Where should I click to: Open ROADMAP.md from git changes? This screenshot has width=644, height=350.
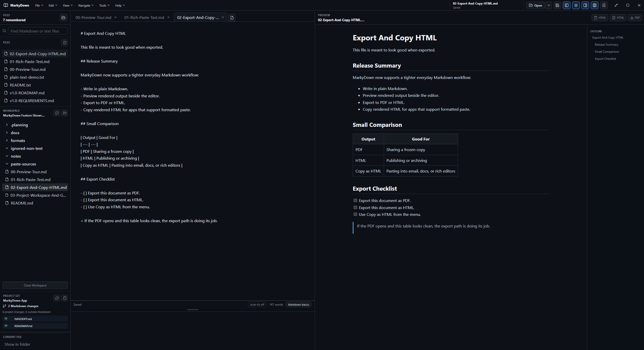coord(35,326)
